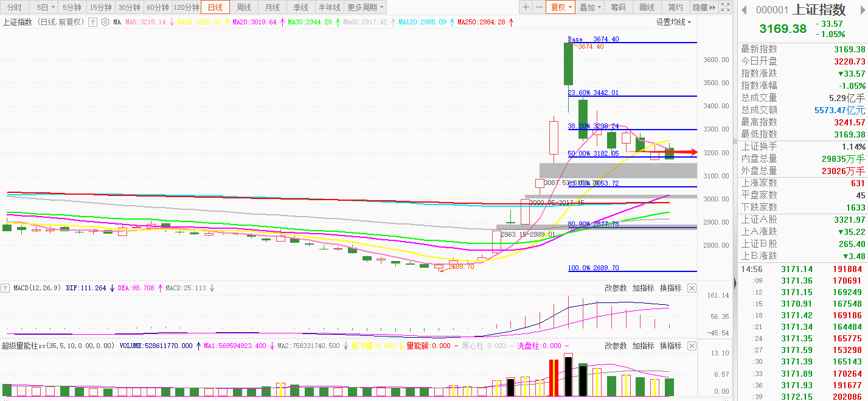Click 加指标 in the MACD panel
This screenshot has height=401, width=868.
click(x=643, y=288)
